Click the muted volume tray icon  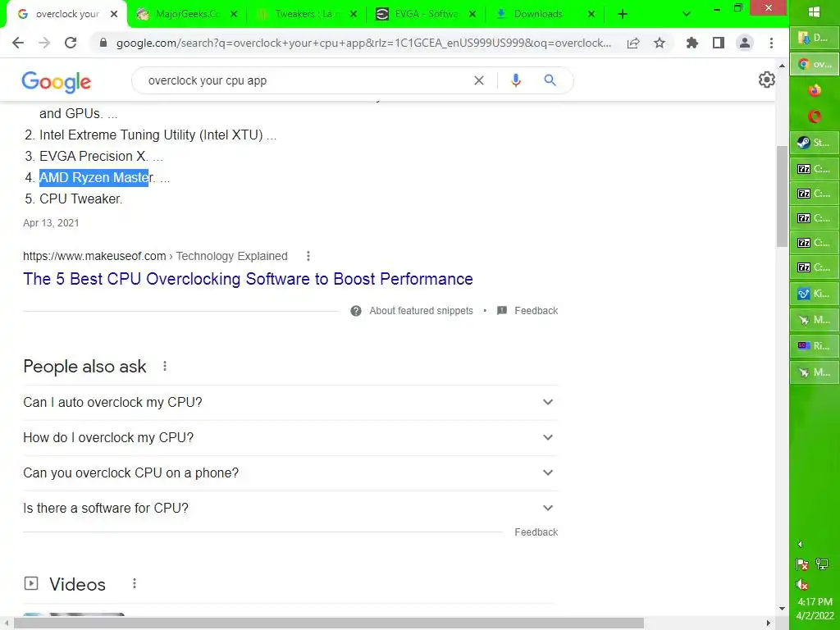[802, 584]
